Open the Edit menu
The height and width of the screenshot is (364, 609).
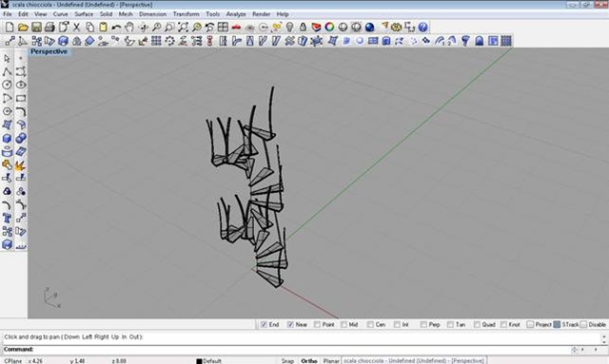23,14
